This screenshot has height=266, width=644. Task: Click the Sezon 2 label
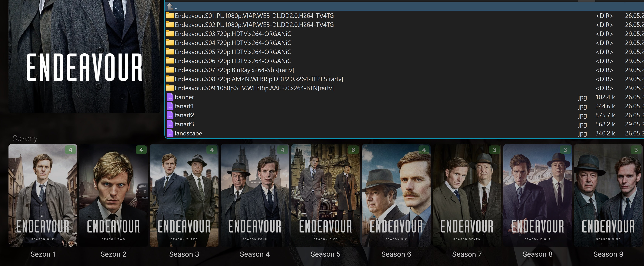pos(113,254)
